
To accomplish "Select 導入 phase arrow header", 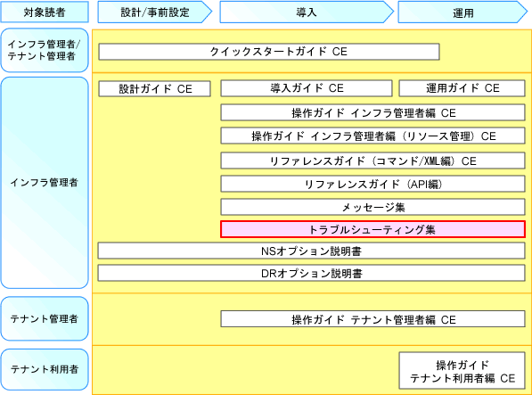I will (307, 12).
